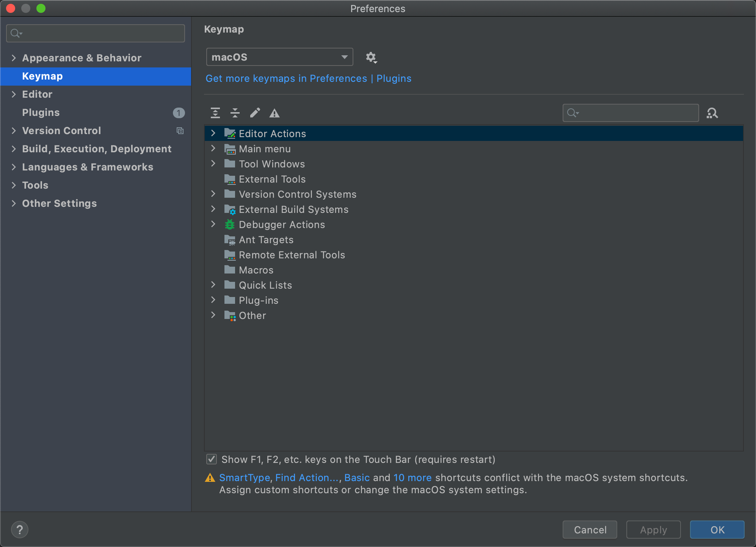Open the keymap gear options icon
This screenshot has height=547, width=756.
coord(371,57)
